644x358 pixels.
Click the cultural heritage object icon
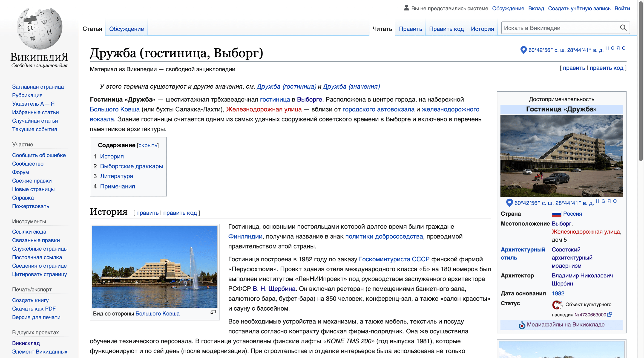557,305
